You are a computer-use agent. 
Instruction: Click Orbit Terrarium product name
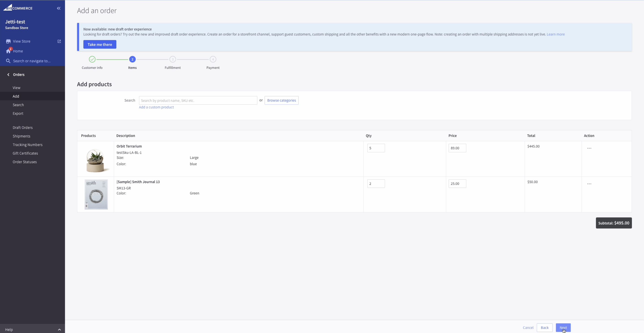129,146
